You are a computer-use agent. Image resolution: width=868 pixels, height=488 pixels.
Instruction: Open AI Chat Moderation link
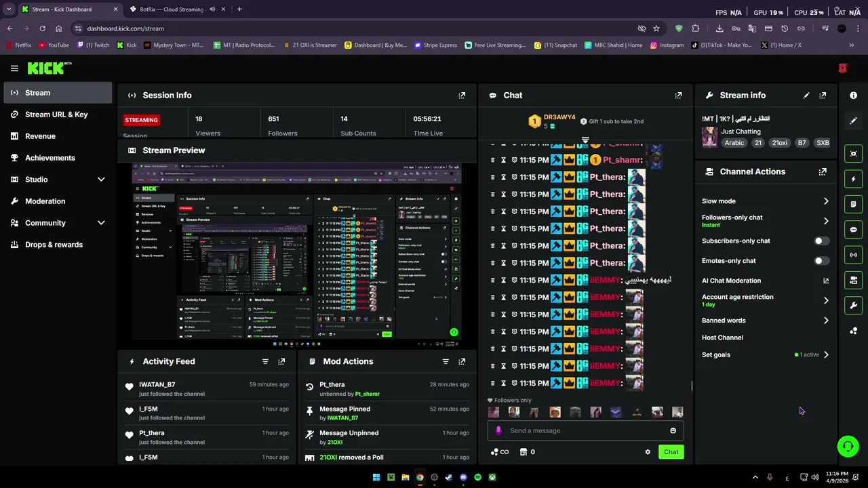[x=765, y=281]
